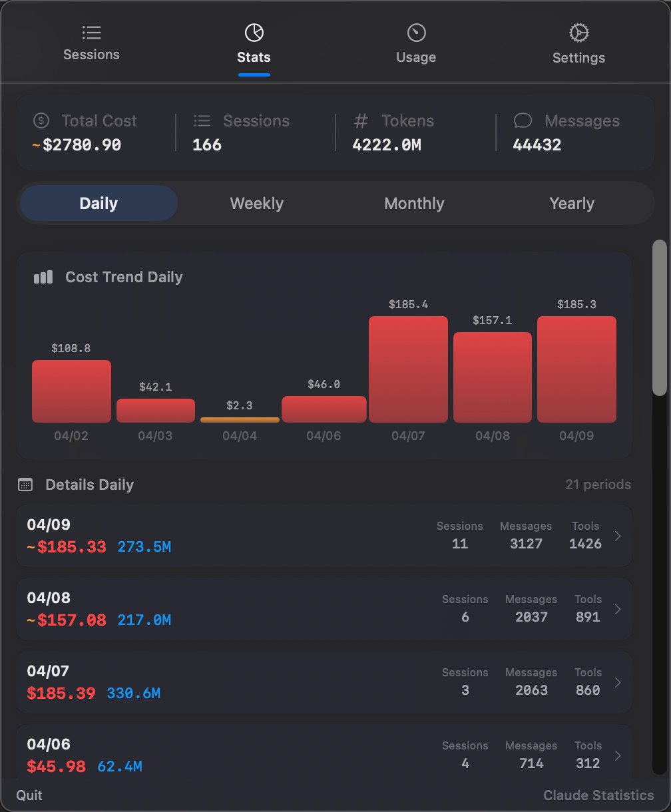Open the Usage tab label
The height and width of the screenshot is (812, 671).
point(416,57)
